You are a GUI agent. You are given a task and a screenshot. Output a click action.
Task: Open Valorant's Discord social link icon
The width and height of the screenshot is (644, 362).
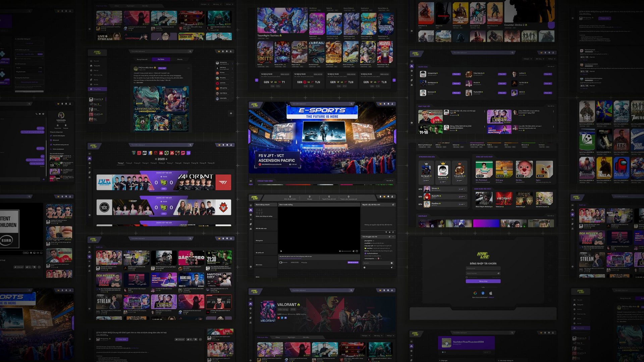pos(285,318)
